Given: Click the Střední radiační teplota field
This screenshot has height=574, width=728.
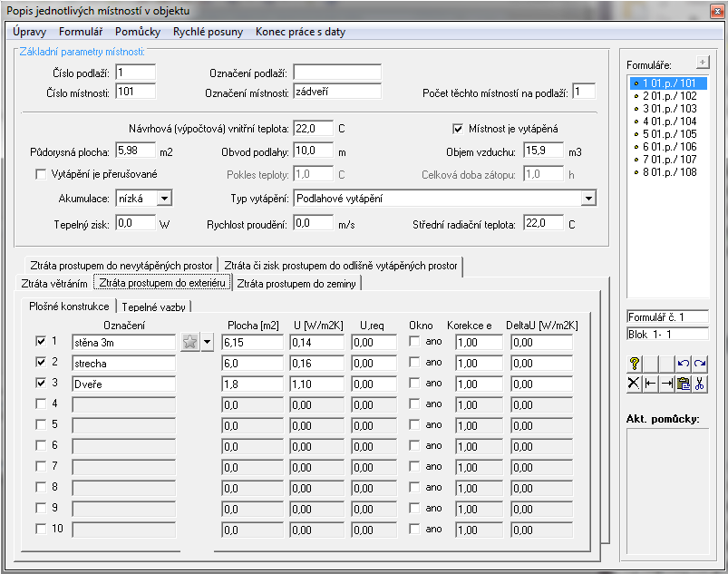Looking at the screenshot, I should [544, 223].
